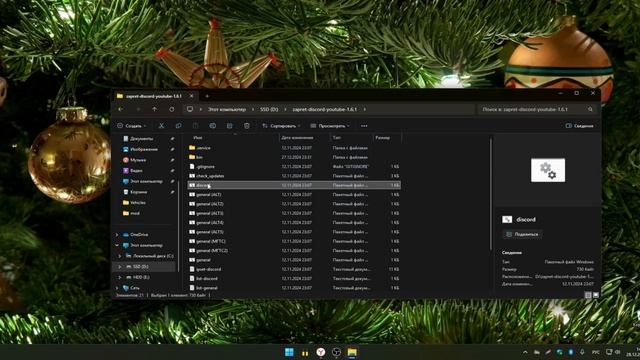Click the Share icon in toolbar

[229, 126]
